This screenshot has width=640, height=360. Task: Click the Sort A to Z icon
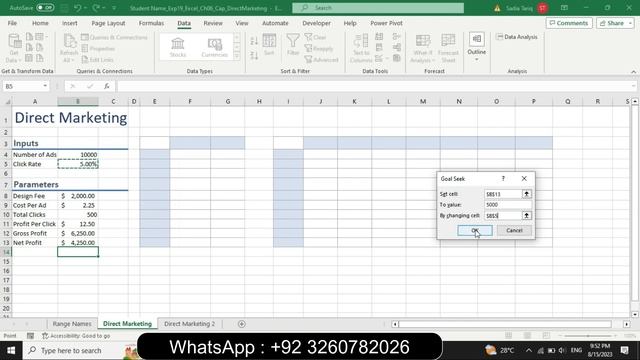254,41
